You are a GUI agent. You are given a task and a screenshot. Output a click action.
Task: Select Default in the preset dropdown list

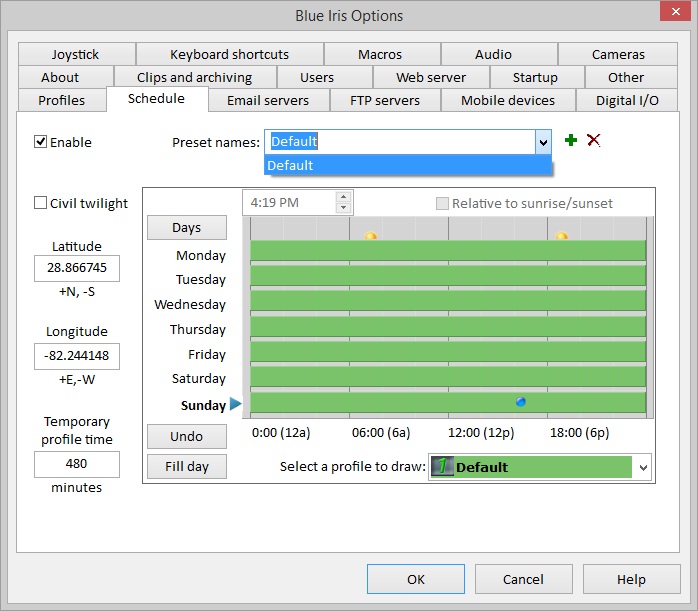tap(408, 165)
